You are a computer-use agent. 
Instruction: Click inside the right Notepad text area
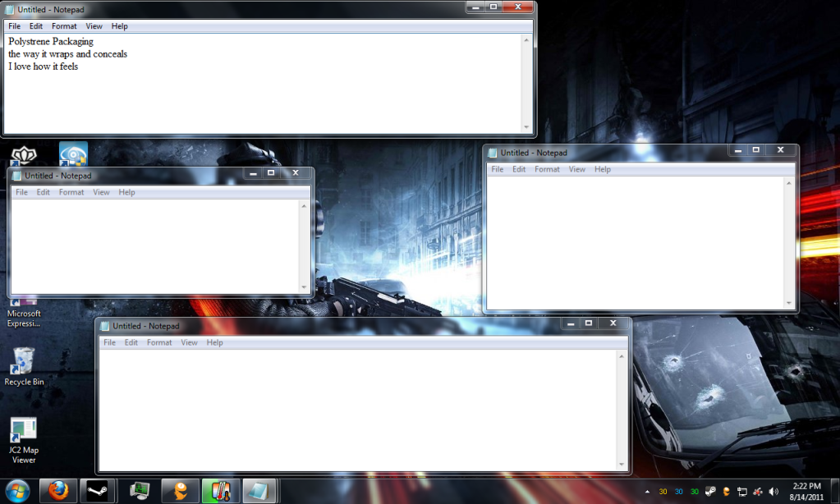[x=636, y=243]
